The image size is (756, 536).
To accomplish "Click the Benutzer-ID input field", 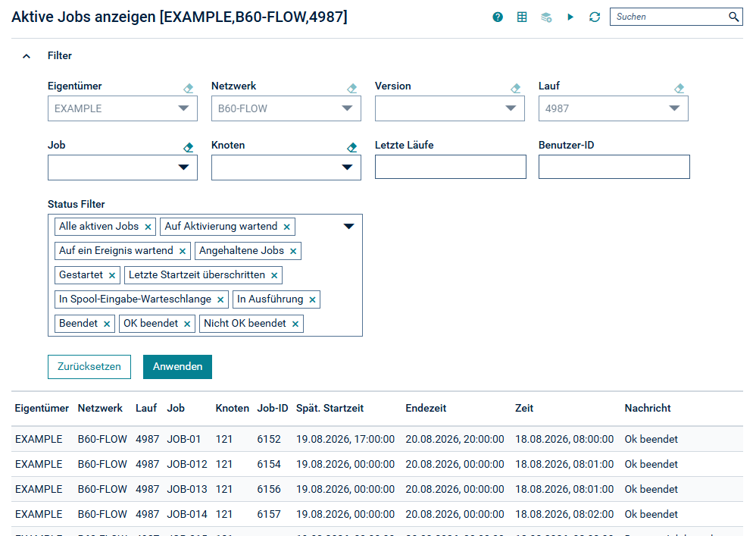I will pos(614,167).
